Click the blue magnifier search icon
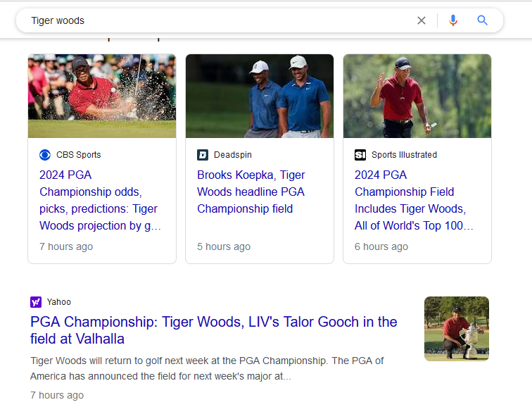Viewport: 532px width, 419px height. (482, 20)
